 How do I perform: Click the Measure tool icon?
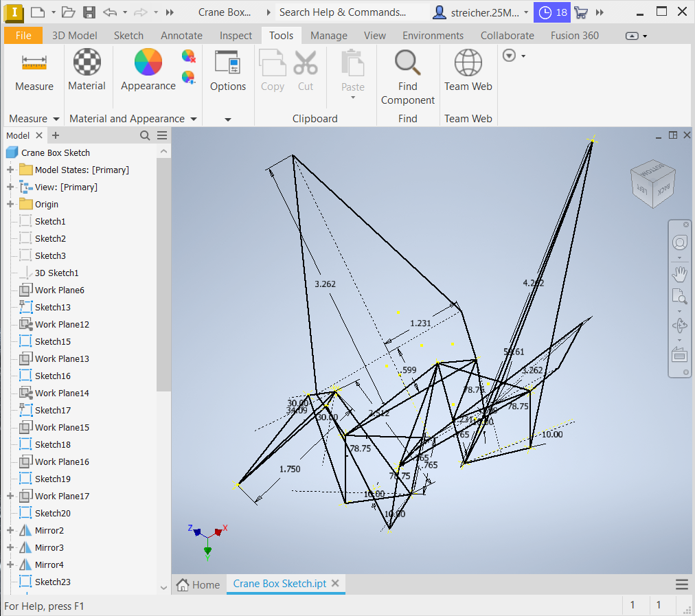[34, 62]
